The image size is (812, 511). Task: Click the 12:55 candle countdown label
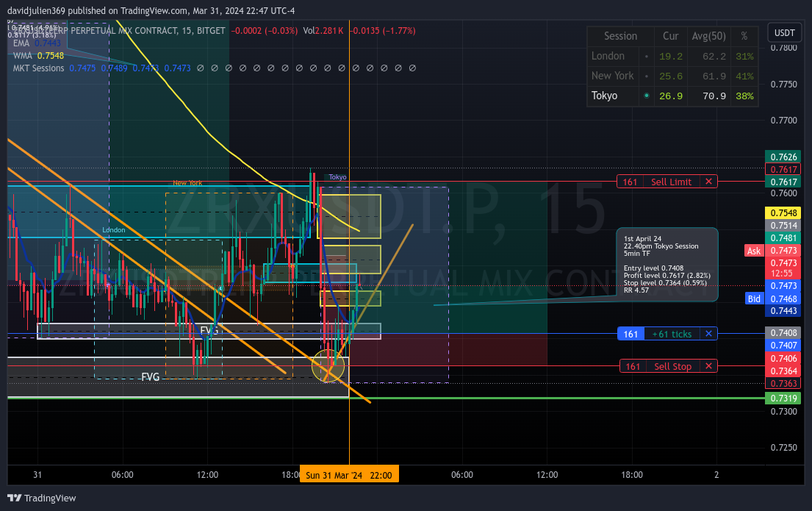point(783,273)
